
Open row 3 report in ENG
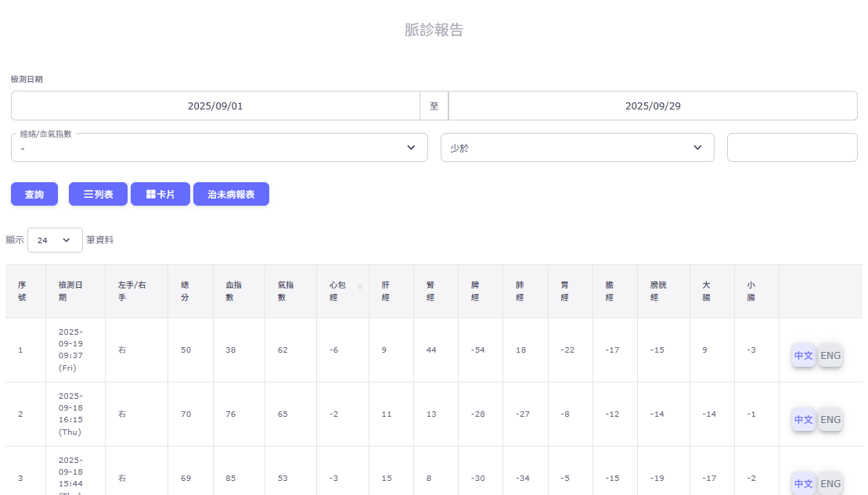tap(830, 483)
